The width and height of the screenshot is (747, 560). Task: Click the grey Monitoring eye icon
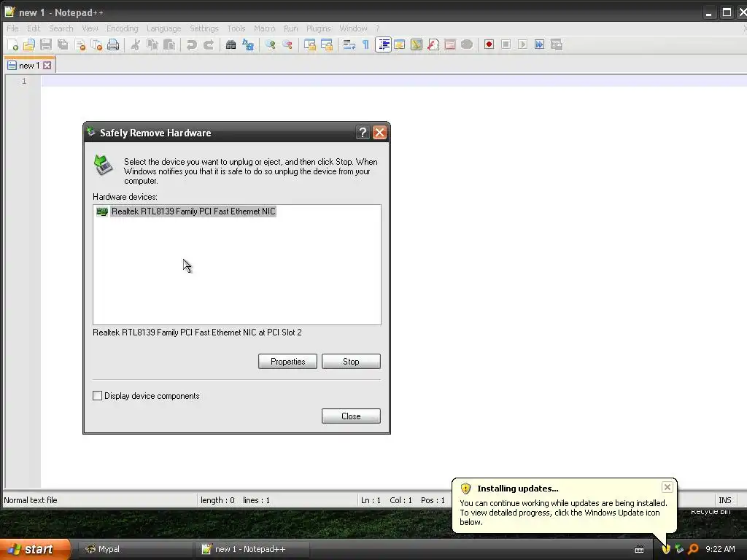pos(467,44)
